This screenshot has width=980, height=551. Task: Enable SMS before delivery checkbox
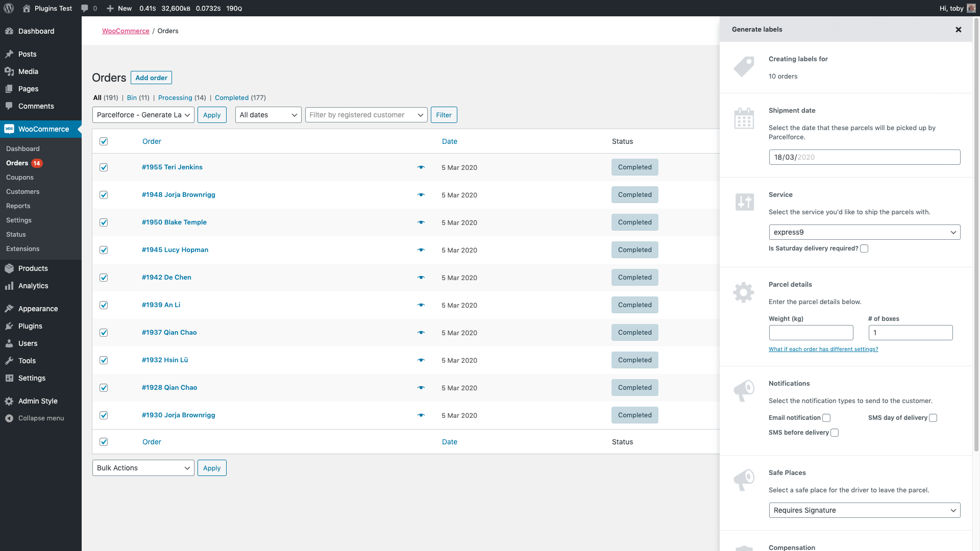pos(835,433)
